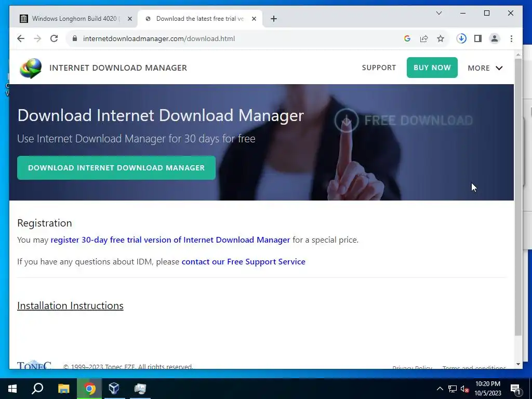This screenshot has width=532, height=399.
Task: Click the Installation Instructions link
Action: pos(70,305)
